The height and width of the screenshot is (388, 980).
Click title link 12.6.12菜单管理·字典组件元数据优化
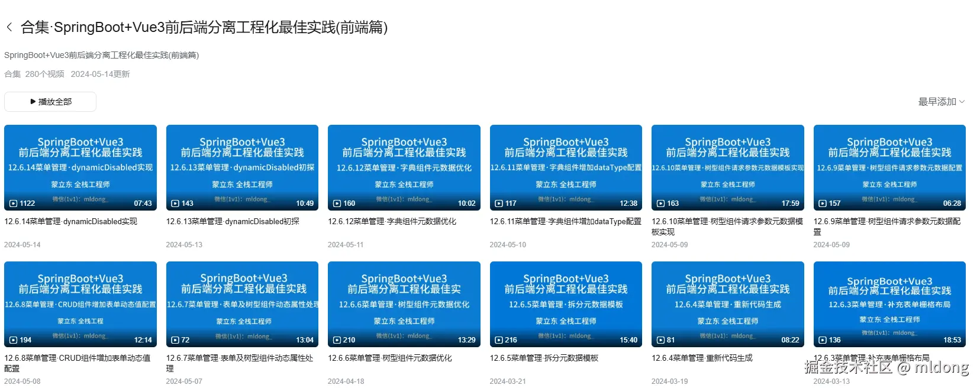392,222
